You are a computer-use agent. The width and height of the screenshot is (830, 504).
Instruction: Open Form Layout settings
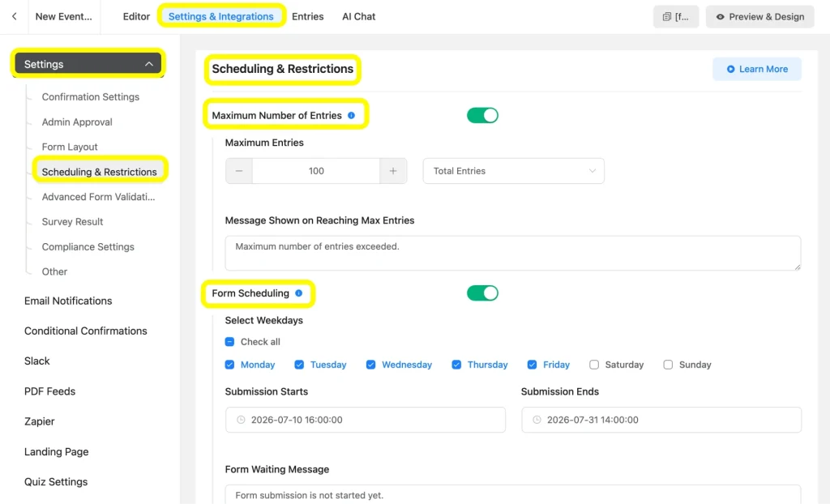[x=70, y=147]
